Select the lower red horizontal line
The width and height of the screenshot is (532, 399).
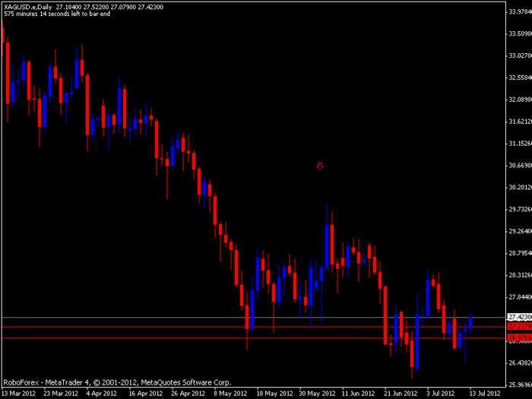(x=253, y=338)
